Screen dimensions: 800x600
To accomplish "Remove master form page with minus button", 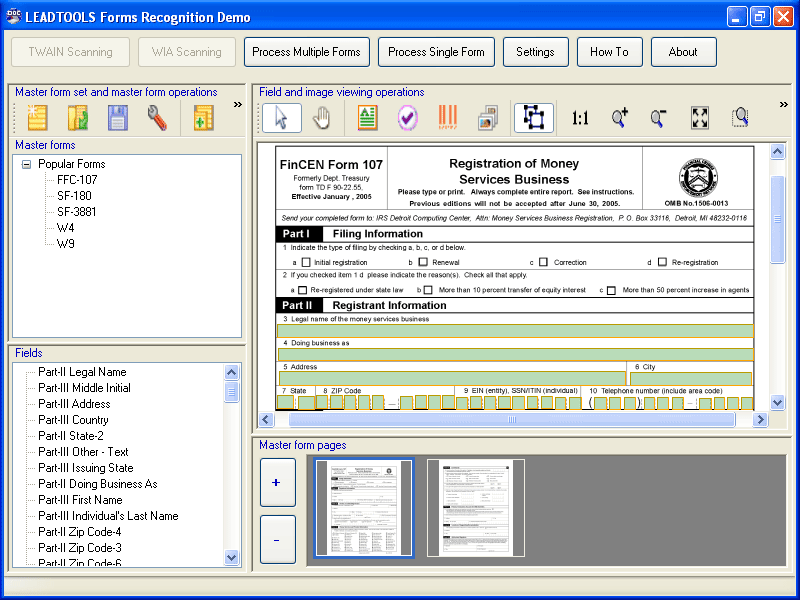I will pyautogui.click(x=278, y=540).
